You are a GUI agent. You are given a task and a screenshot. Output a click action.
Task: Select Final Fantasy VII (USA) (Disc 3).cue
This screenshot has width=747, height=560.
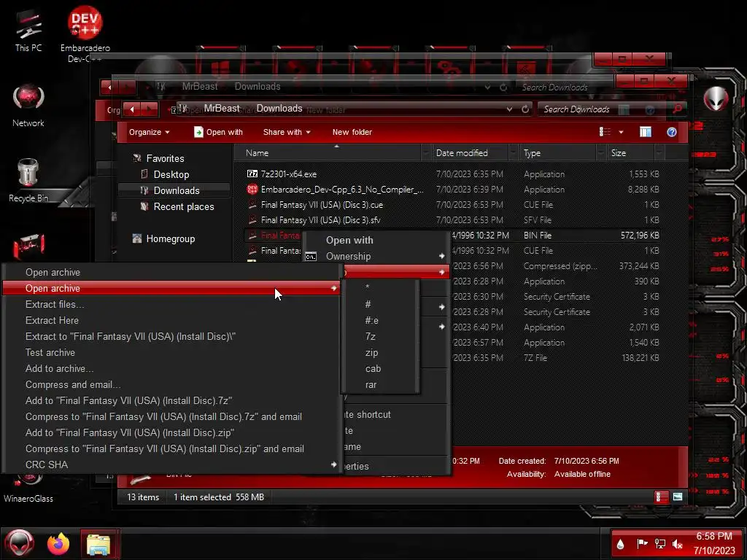point(322,205)
